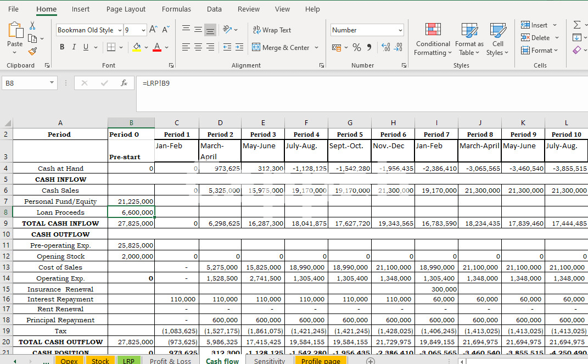Click the Increase Font Size icon

[x=154, y=30]
